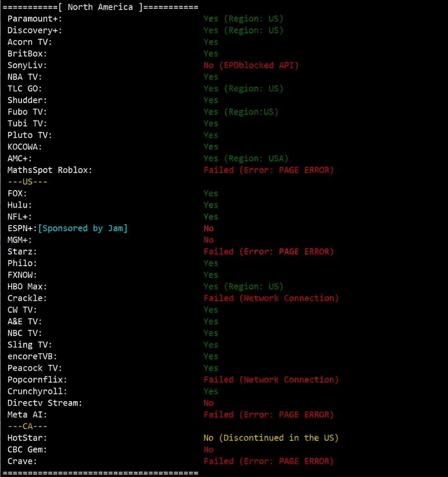Click the Fubo TV Region:US result
The image size is (448, 477).
click(x=241, y=112)
